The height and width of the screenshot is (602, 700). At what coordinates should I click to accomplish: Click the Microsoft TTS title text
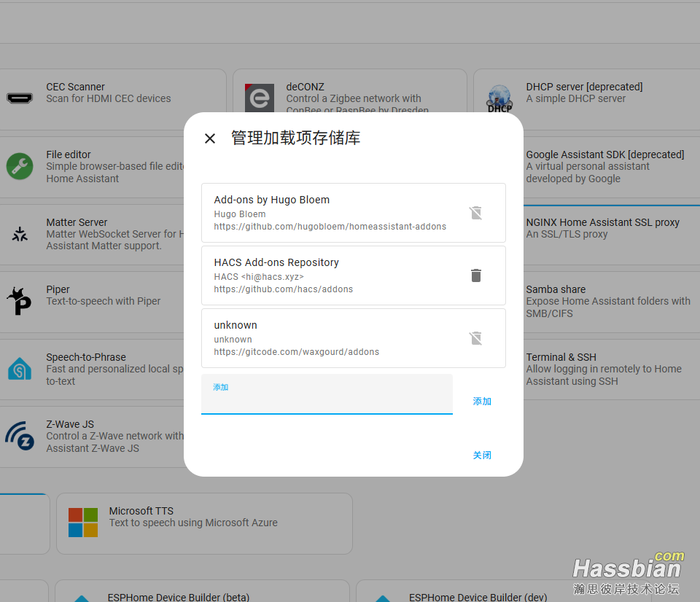tap(141, 511)
